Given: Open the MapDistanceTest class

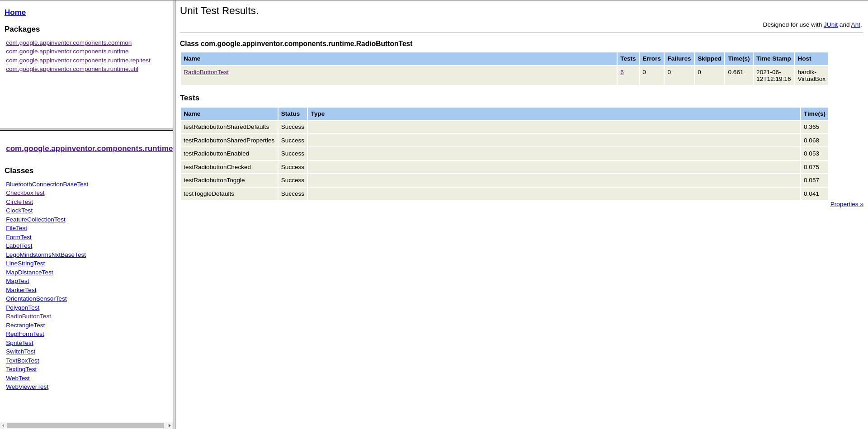Looking at the screenshot, I should (x=29, y=272).
